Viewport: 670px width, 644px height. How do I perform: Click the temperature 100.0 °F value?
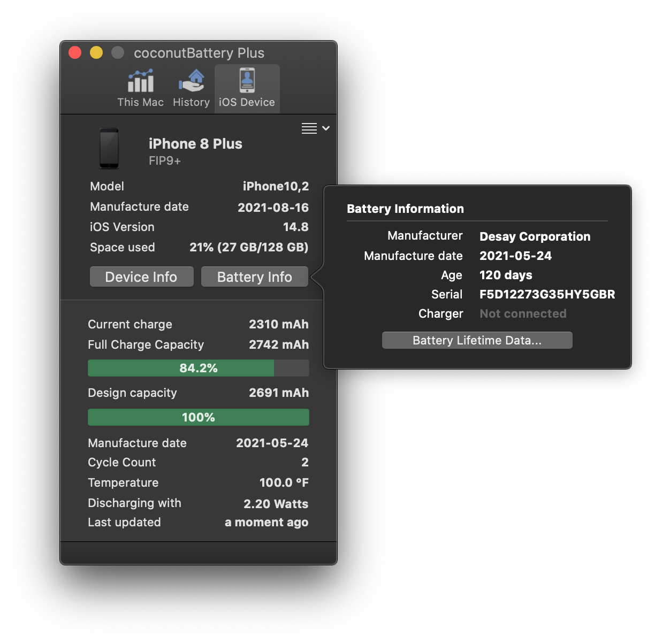284,482
